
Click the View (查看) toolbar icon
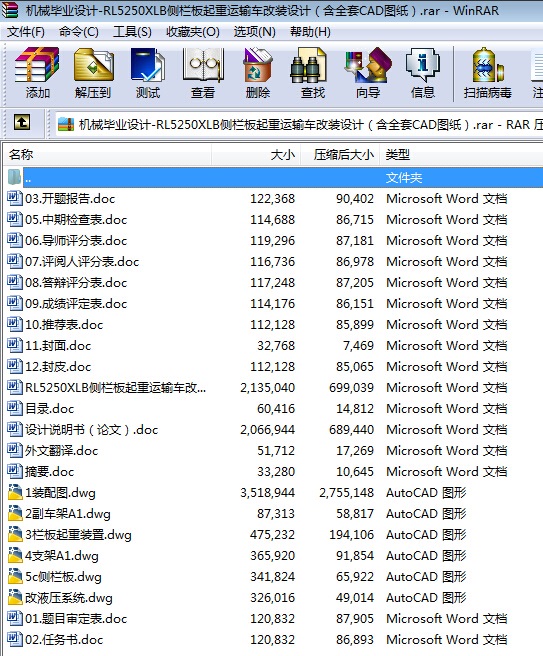203,65
